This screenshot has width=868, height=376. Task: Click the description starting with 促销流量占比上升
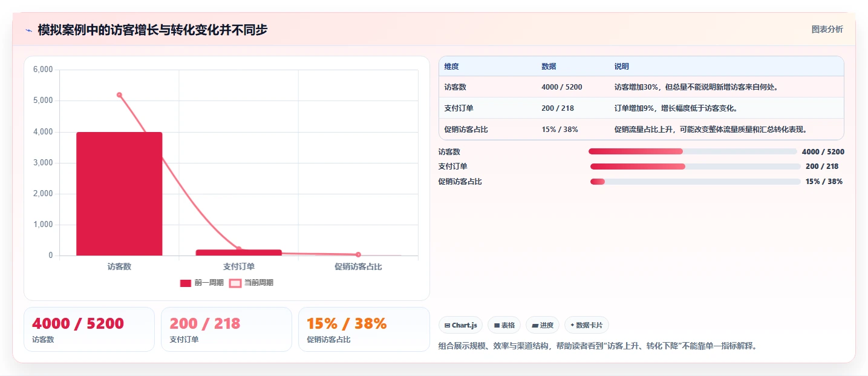pos(711,130)
